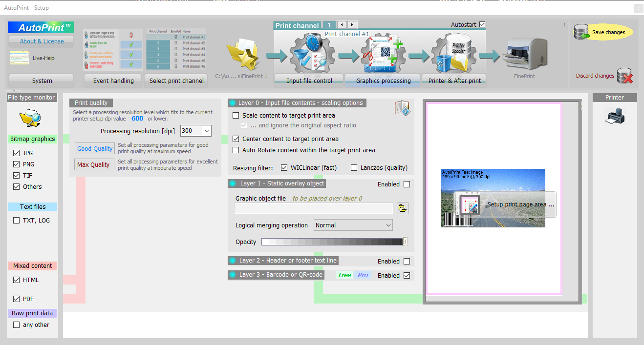
Task: Go to Select print channel tab
Action: click(176, 81)
